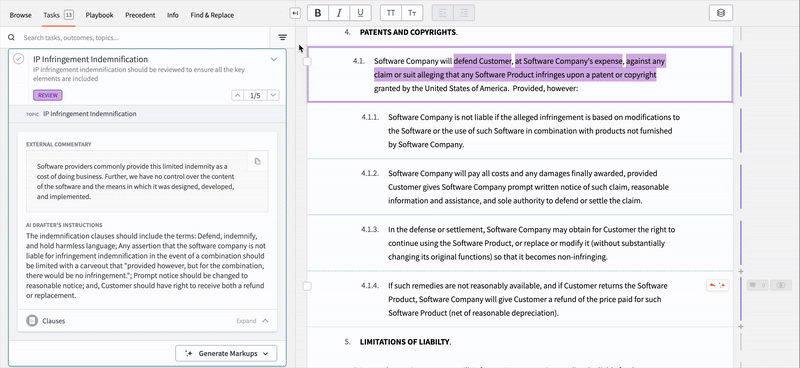Click the revert arrow on clause 4.1.4

(713, 285)
